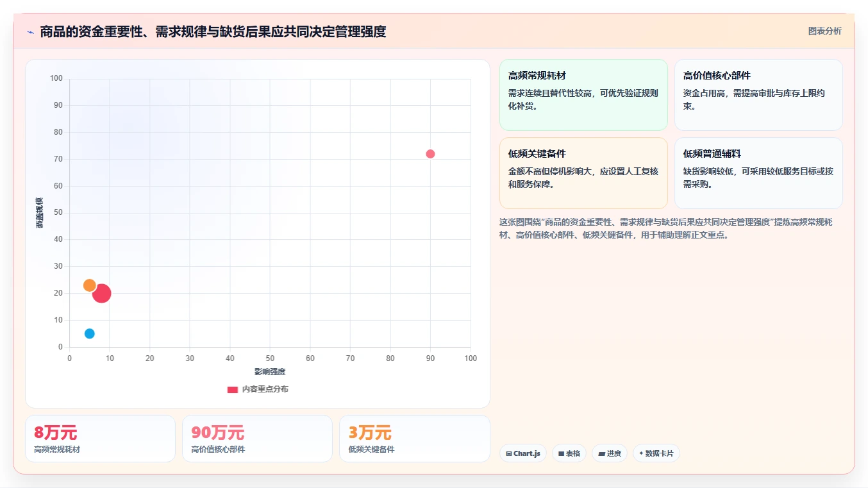Click the Chart.js tag
868x488 pixels.
[x=523, y=453]
